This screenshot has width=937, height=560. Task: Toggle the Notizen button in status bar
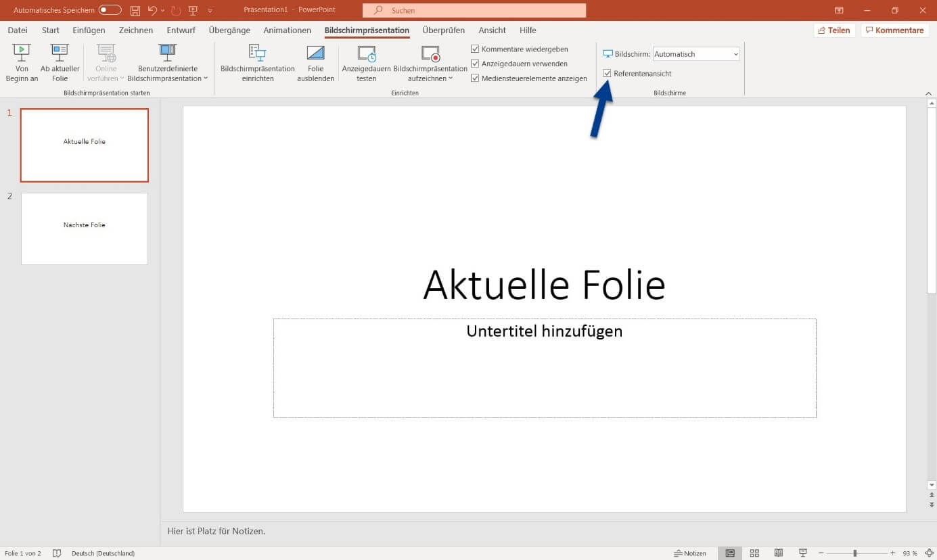pyautogui.click(x=690, y=553)
